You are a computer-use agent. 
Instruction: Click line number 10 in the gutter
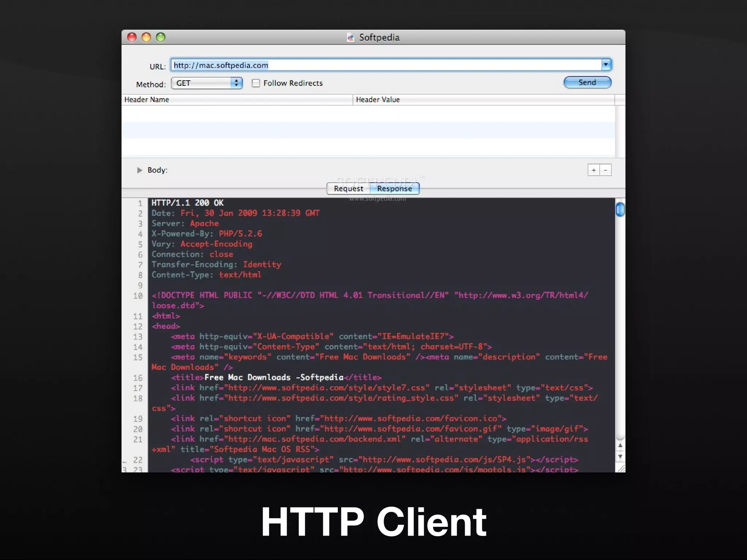138,296
